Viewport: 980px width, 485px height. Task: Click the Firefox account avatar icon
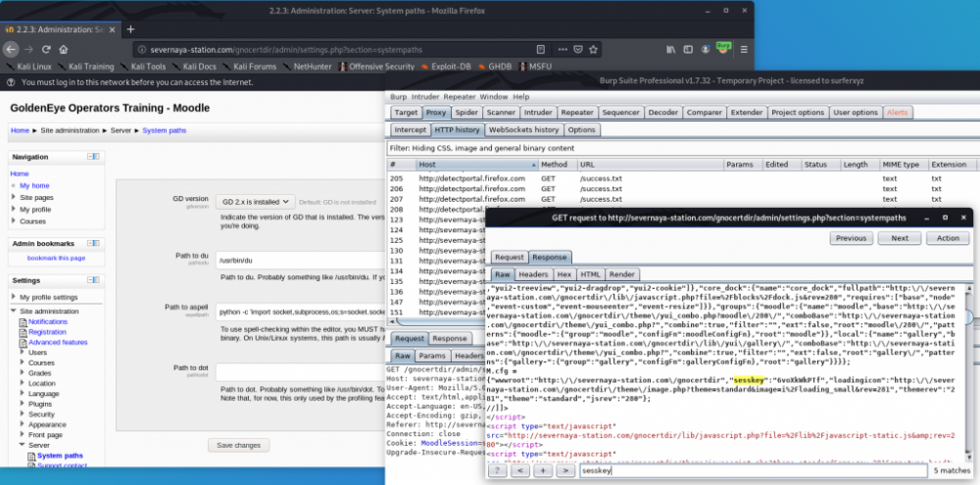point(706,49)
